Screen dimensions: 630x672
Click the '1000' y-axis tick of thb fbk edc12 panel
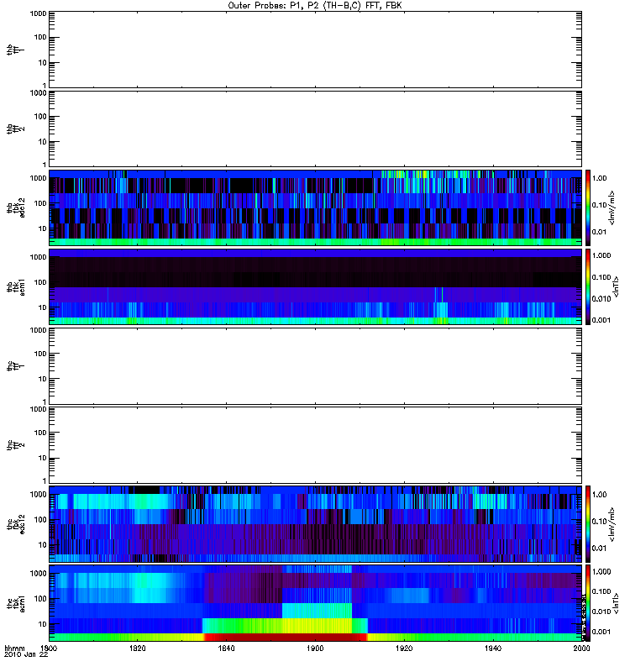point(38,178)
